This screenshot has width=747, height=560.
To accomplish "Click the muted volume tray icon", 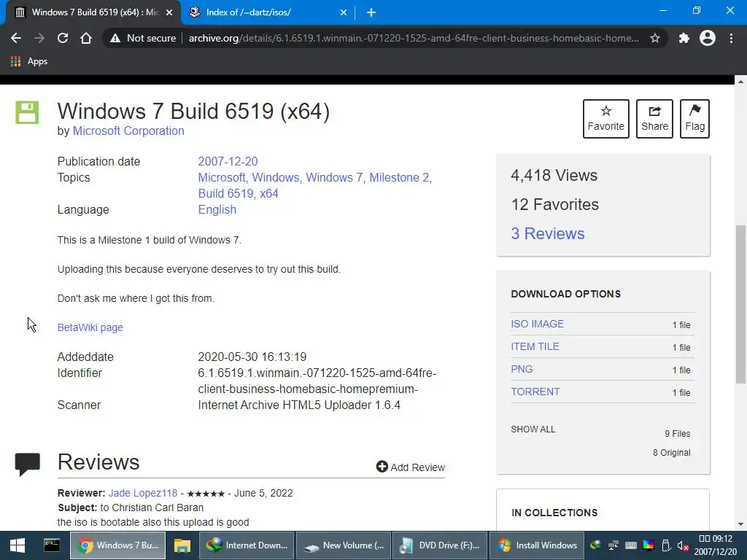I will click(x=683, y=545).
